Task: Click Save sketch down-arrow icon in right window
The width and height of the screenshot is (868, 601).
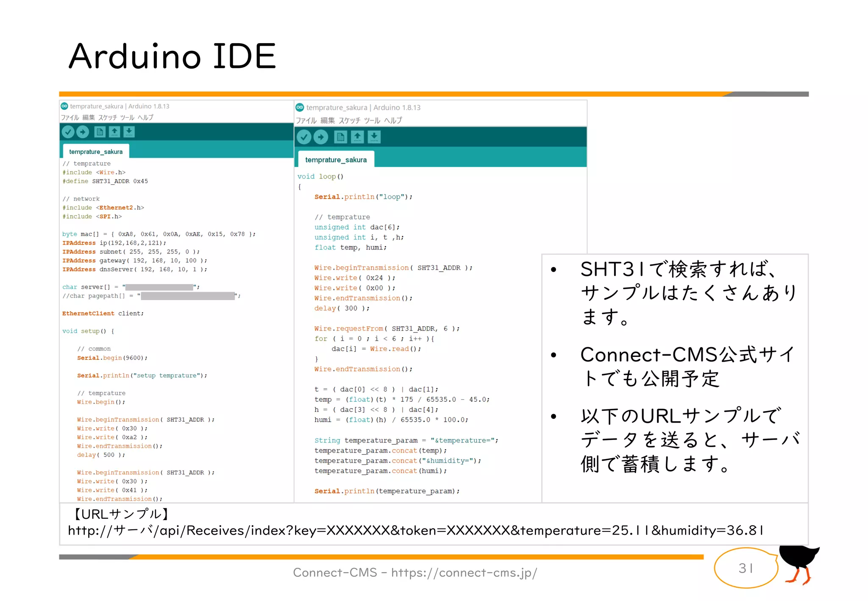Action: pos(374,137)
